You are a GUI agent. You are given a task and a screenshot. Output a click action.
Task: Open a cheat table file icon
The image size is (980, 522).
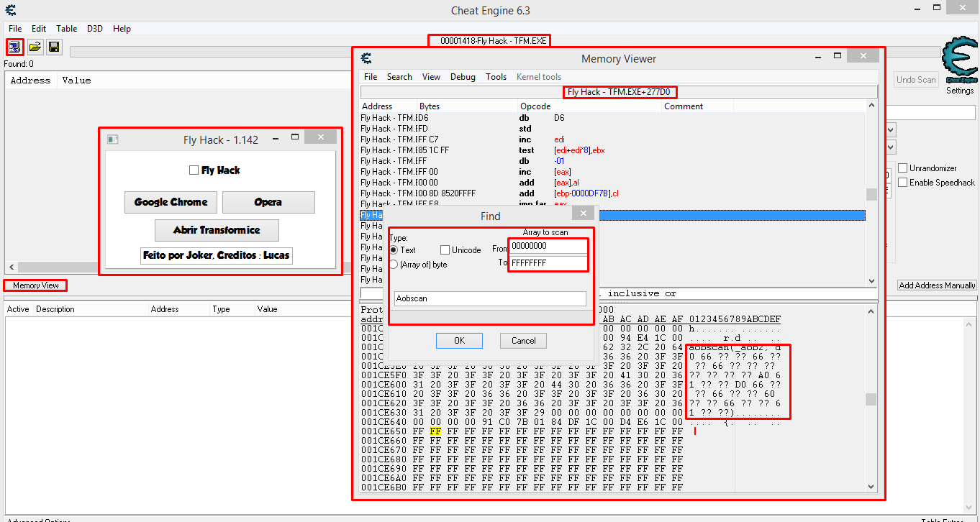pyautogui.click(x=35, y=47)
